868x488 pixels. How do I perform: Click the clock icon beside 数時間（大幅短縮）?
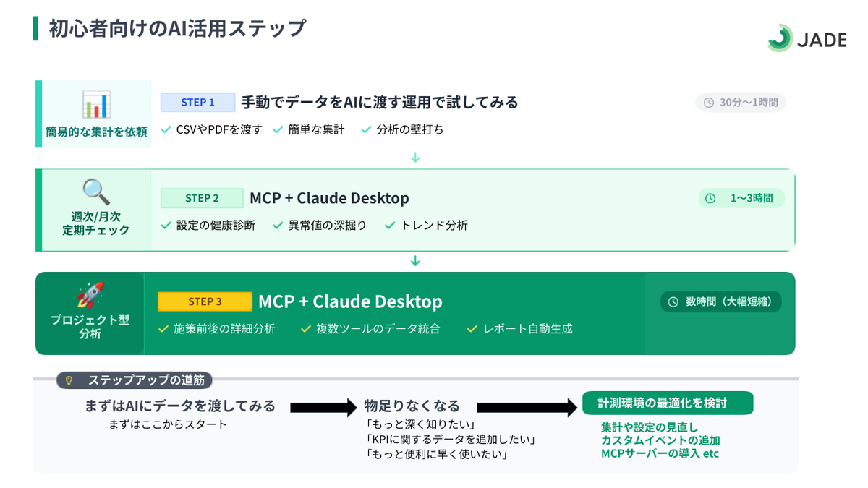[x=673, y=302]
